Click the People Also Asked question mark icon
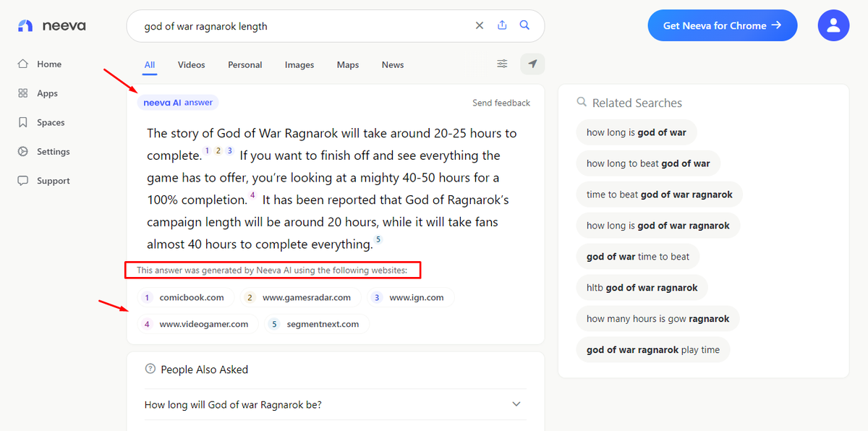868x431 pixels. pos(150,369)
